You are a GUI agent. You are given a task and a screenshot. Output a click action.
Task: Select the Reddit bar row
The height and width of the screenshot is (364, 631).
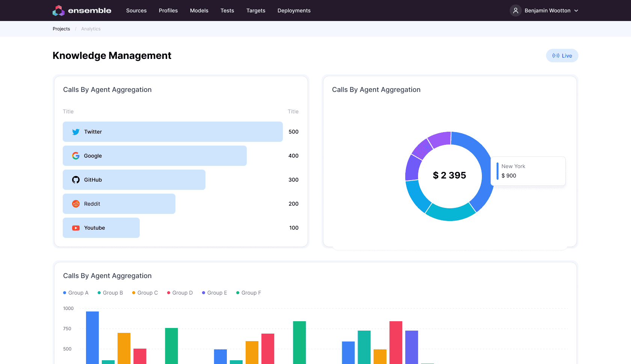(x=119, y=204)
